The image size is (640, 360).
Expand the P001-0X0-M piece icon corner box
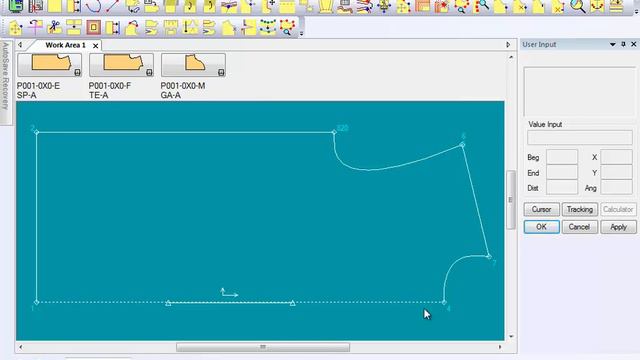221,72
